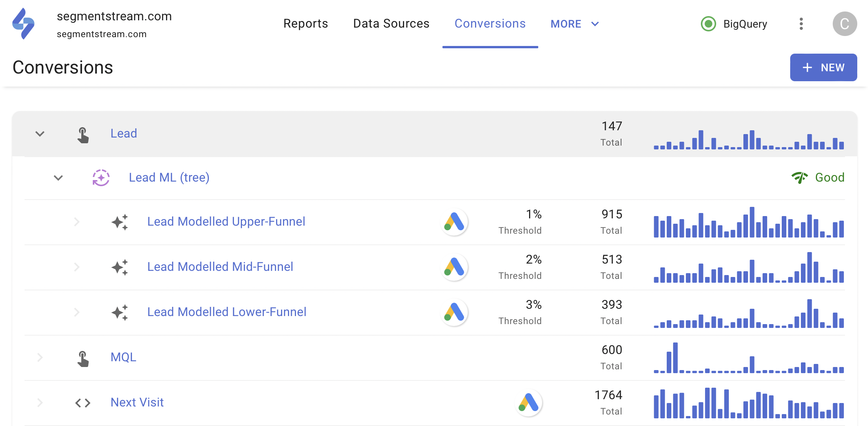Click Google Ads icon in Mid-Funnel row
Viewport: 868px width, 426px height.
coord(454,267)
